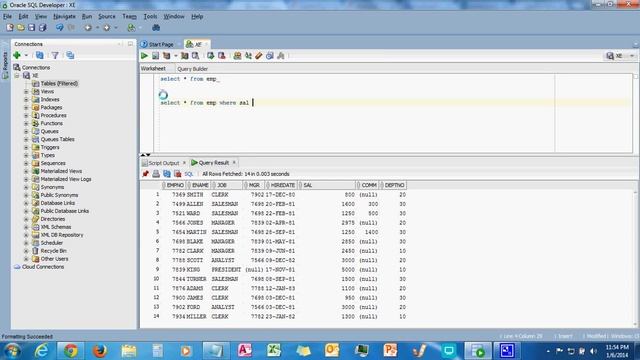Select Cloud Connections in the tree

43,267
